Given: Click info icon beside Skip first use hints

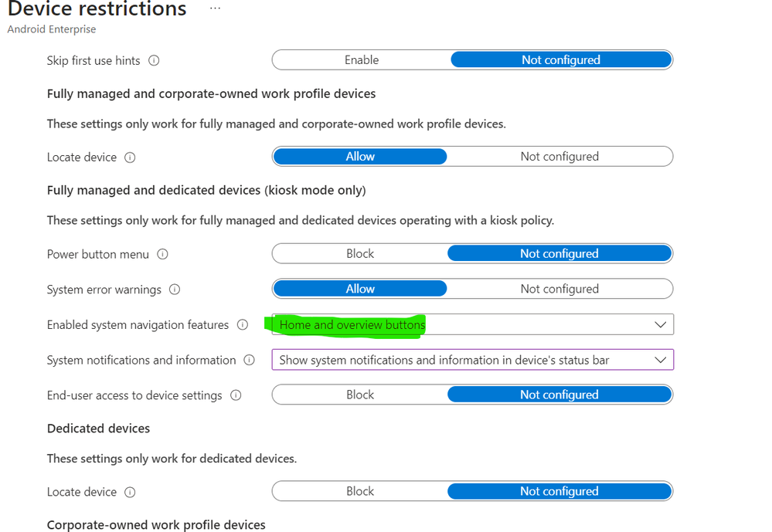Looking at the screenshot, I should 154,60.
